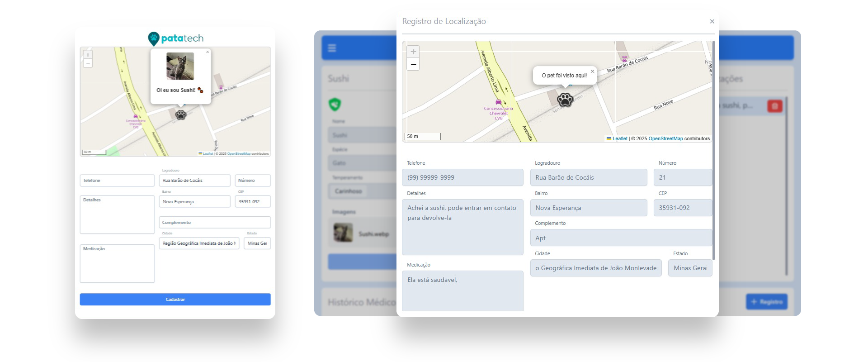The image size is (868, 362).
Task: Zoom in on the Registro de Localização map
Action: coord(413,52)
